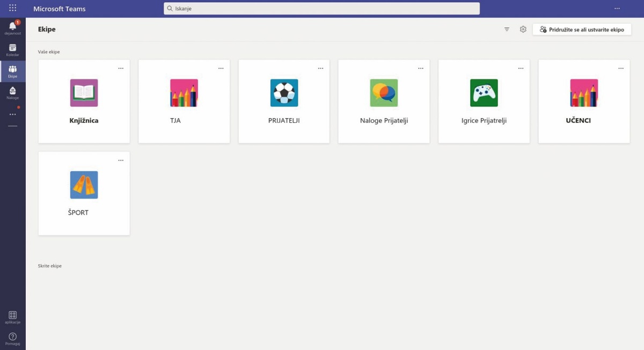The image size is (644, 350).
Task: Open the TJA team name
Action: [x=175, y=121]
